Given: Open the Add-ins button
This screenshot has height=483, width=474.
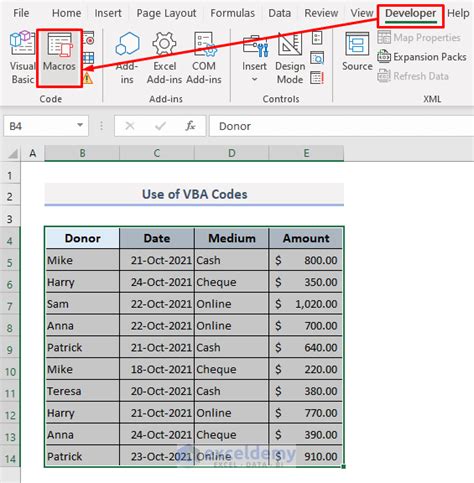Looking at the screenshot, I should [x=127, y=57].
